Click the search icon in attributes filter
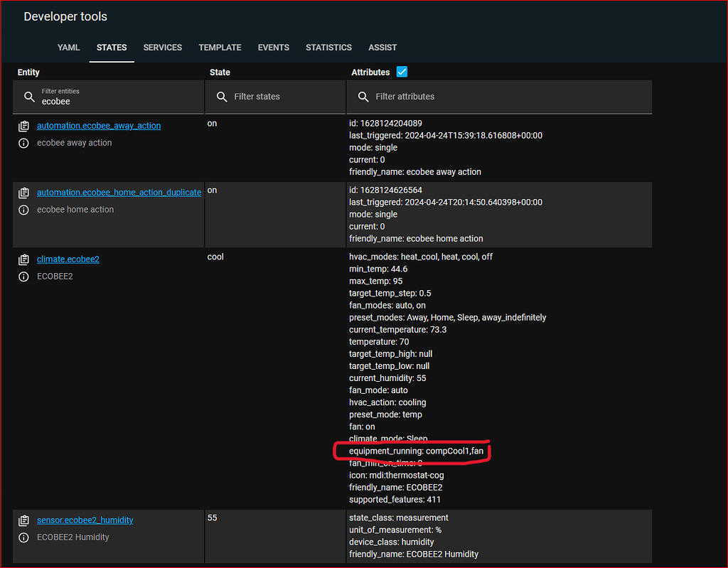728x568 pixels. [363, 97]
